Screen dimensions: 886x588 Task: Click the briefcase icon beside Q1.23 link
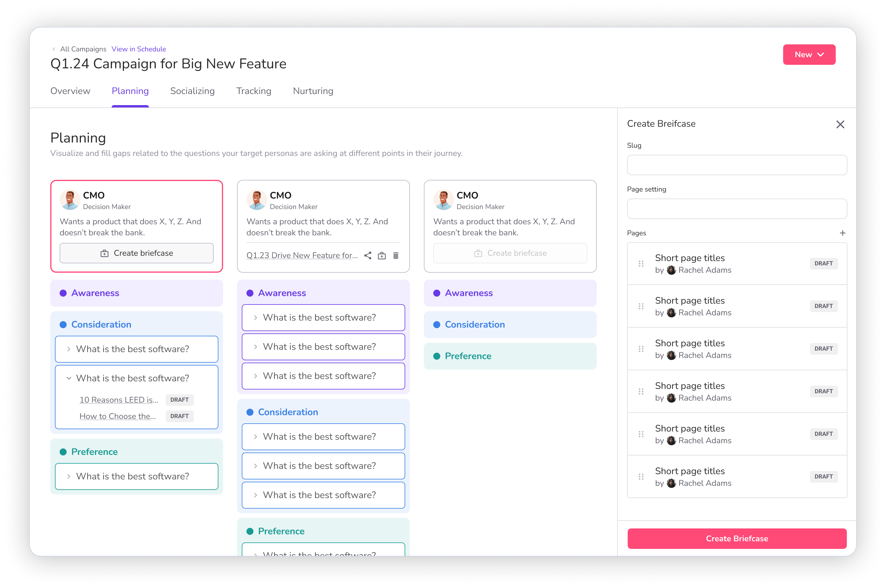[382, 255]
